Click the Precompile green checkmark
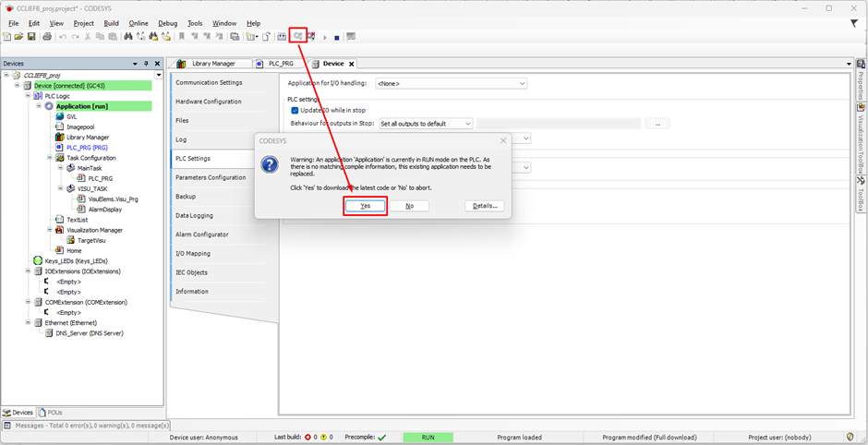The image size is (868, 445). 382,438
